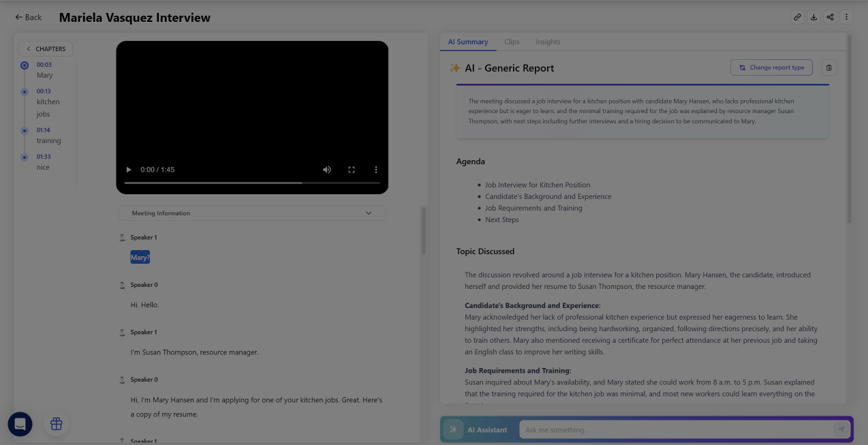
Task: Open the three-dot more options menu in header
Action: pyautogui.click(x=847, y=17)
